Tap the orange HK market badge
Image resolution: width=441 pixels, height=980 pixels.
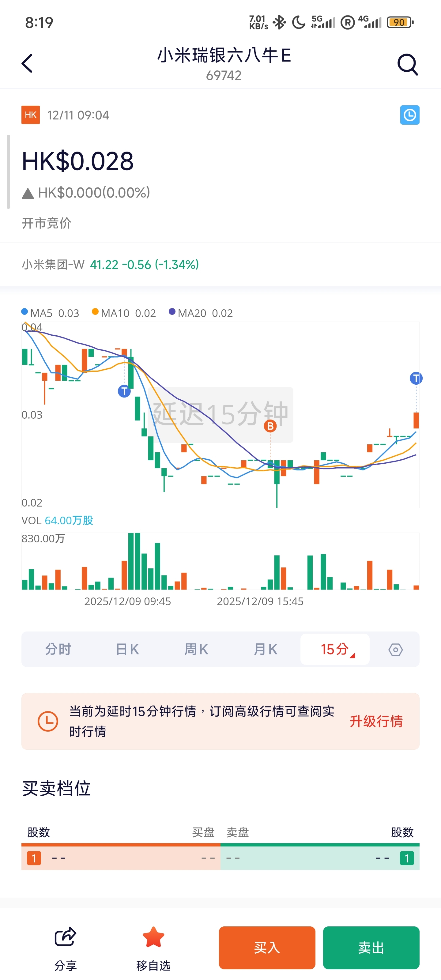30,115
